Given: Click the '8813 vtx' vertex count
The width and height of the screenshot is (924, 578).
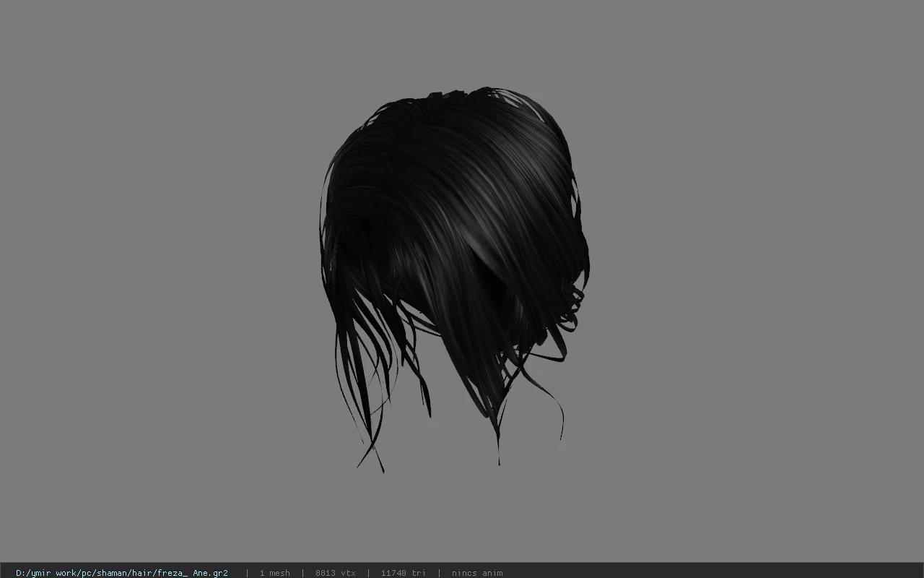Looking at the screenshot, I should tap(336, 573).
